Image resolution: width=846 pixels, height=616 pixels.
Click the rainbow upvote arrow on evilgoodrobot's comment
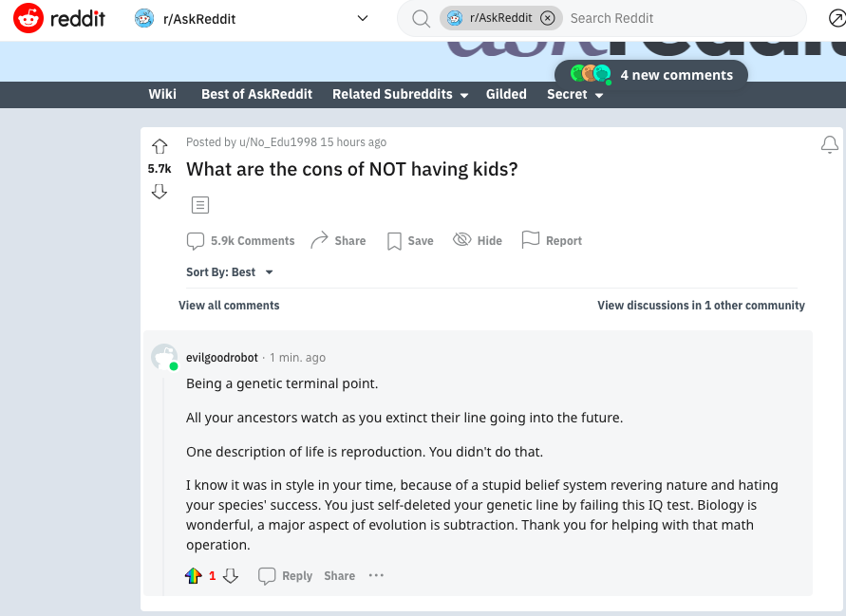point(193,575)
